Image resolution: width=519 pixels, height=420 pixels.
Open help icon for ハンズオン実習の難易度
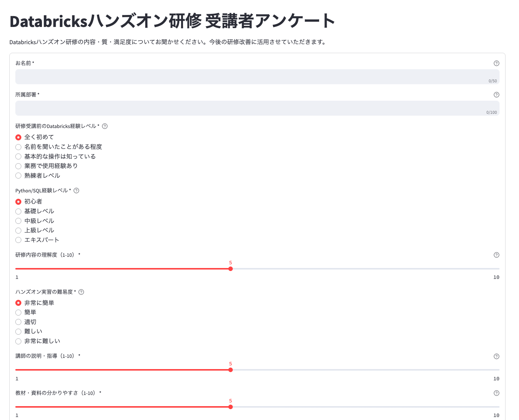tap(81, 292)
